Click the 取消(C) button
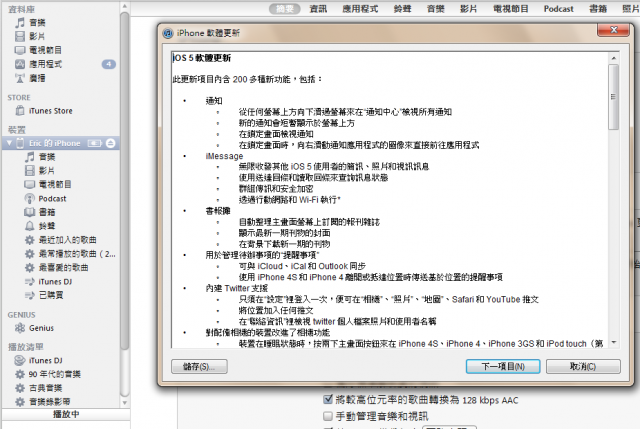640x429 pixels. [x=583, y=367]
